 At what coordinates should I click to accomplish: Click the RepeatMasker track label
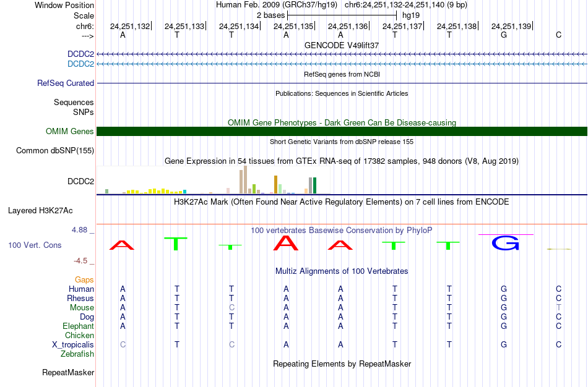coord(68,372)
